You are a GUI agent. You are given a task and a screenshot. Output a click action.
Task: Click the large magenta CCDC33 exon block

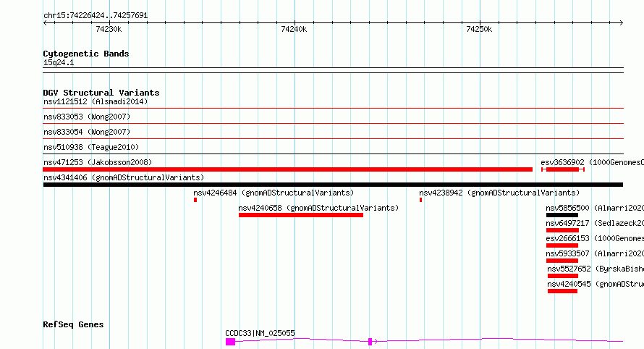click(x=230, y=342)
